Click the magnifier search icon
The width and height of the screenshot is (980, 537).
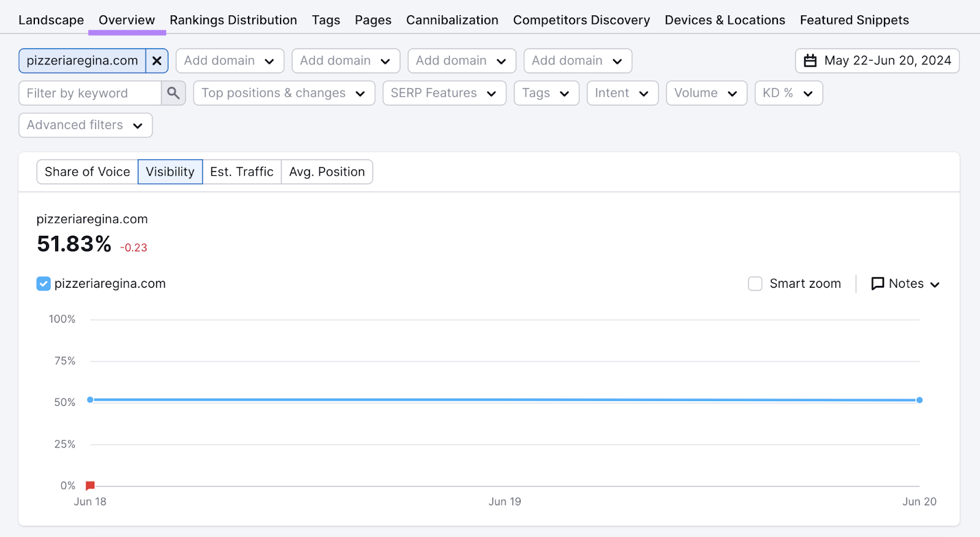[173, 93]
